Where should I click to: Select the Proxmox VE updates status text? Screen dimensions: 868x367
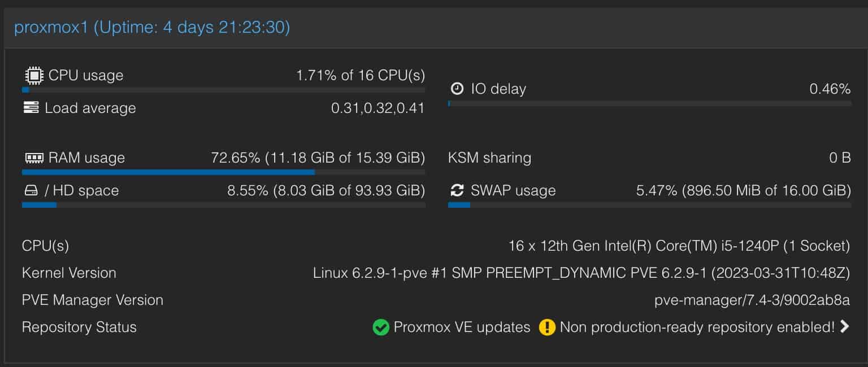pyautogui.click(x=462, y=327)
